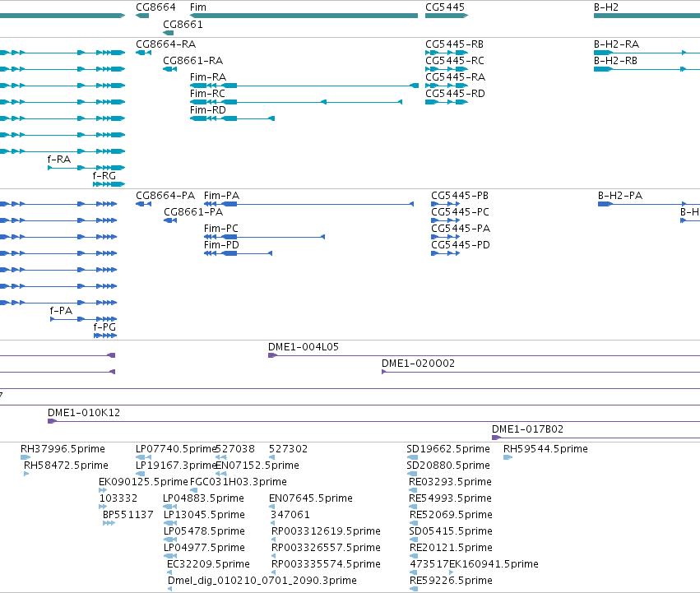Open the DME1-010K12 clone label
700x593 pixels.
pos(84,413)
